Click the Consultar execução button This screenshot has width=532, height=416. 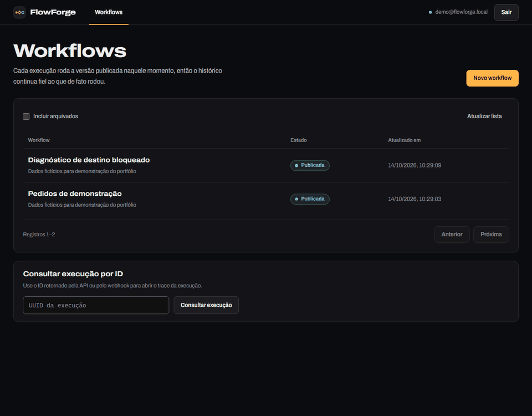[206, 305]
